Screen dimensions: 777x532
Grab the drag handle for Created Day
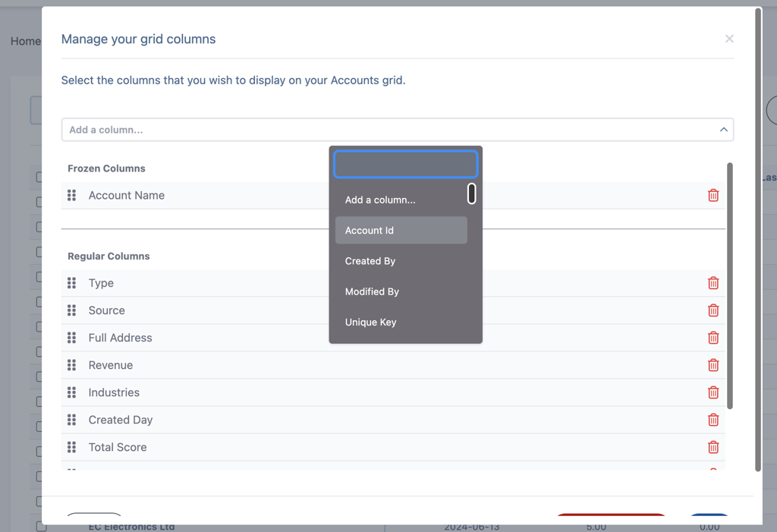point(72,420)
